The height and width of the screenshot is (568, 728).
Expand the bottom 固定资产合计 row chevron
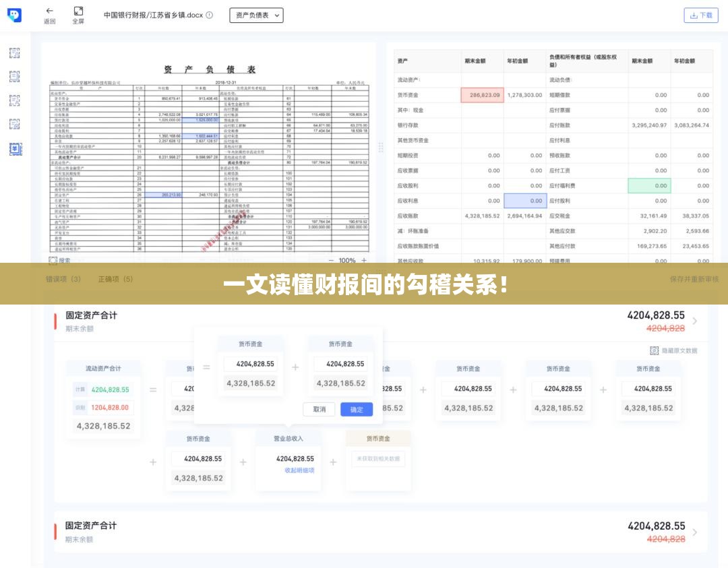tap(694, 532)
